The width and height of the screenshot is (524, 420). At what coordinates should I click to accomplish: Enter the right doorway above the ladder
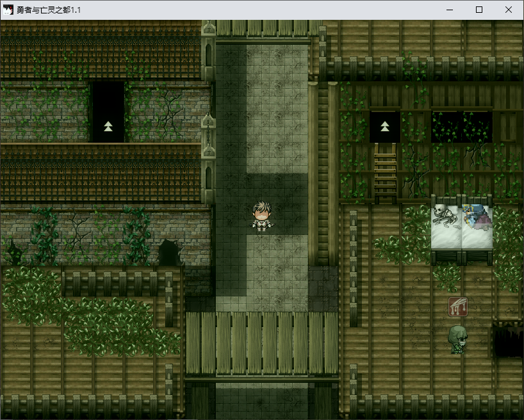click(384, 127)
